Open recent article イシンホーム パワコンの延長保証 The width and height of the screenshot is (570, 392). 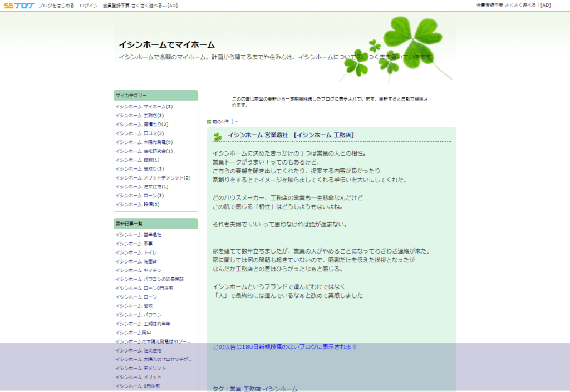pos(149,279)
